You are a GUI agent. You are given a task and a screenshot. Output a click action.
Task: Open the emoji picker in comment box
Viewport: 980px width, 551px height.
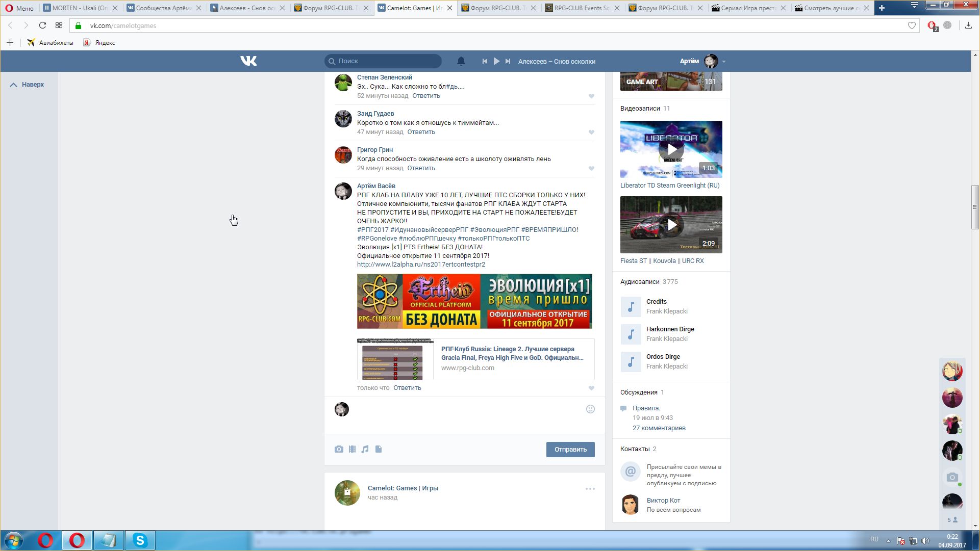click(590, 409)
